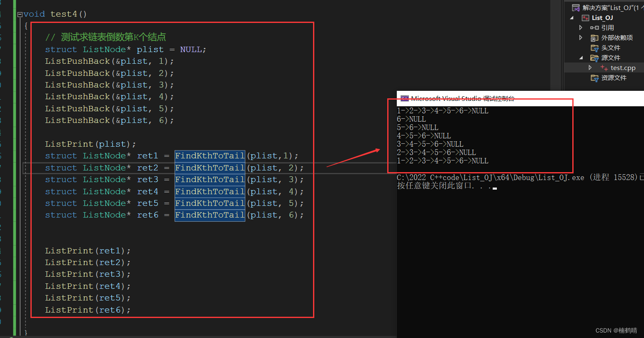
Task: Click FindKthToTail on the ret6 line
Action: click(210, 215)
